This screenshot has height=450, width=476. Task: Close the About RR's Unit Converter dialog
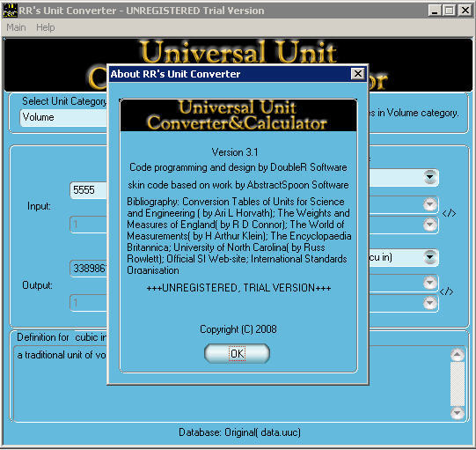coord(357,74)
